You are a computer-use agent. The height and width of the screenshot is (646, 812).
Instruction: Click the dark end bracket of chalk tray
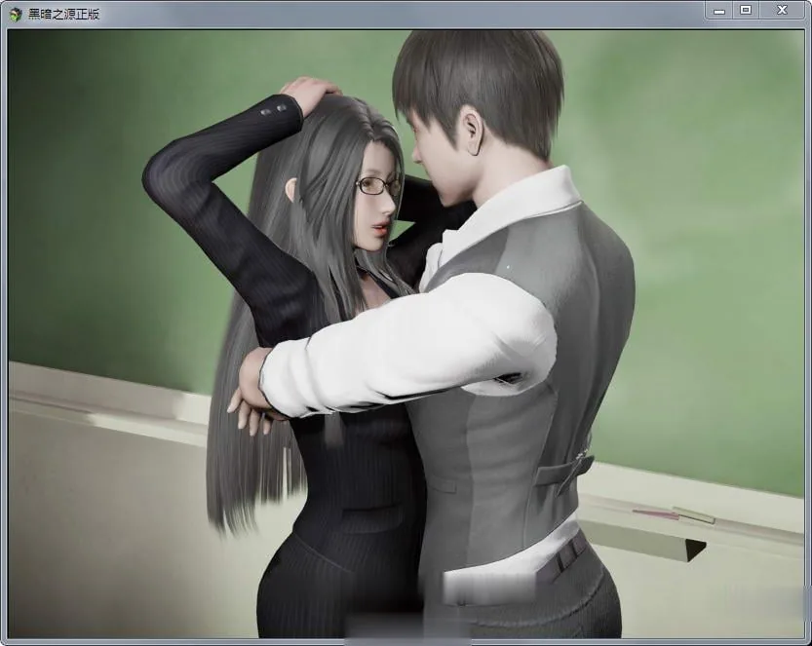click(695, 551)
